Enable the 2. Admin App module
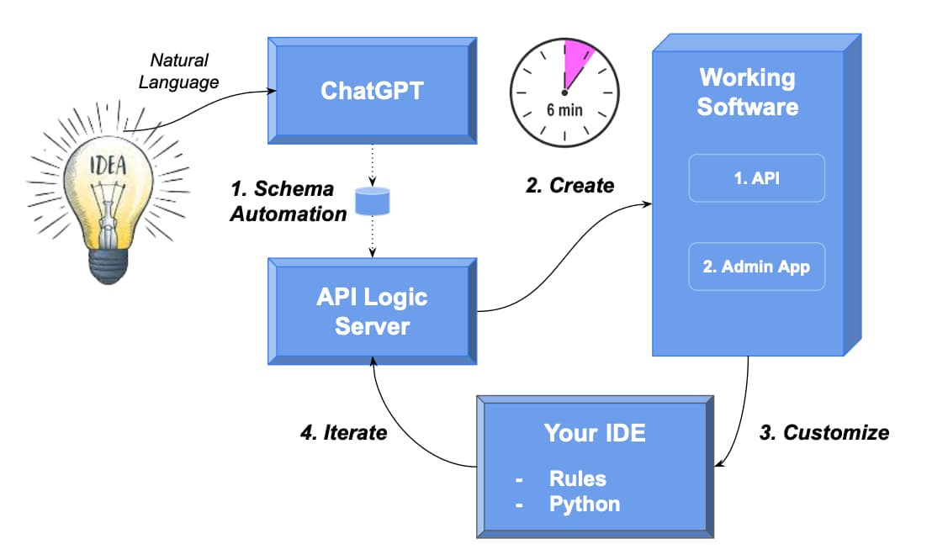Viewport: 932px width, 560px height. [x=756, y=266]
